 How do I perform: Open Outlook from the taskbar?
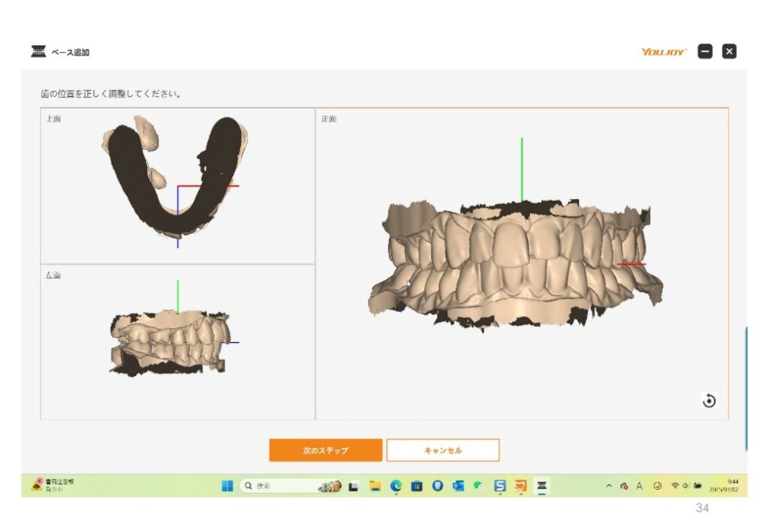pos(458,486)
